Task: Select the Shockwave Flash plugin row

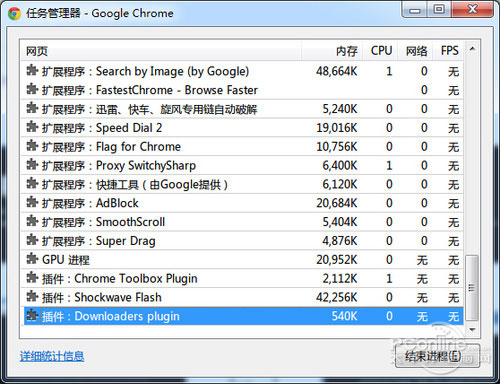Action: point(242,297)
